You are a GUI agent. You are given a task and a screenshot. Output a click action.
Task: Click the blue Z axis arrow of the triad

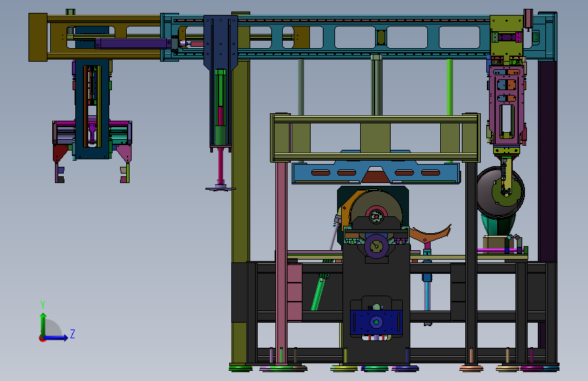tap(56, 338)
